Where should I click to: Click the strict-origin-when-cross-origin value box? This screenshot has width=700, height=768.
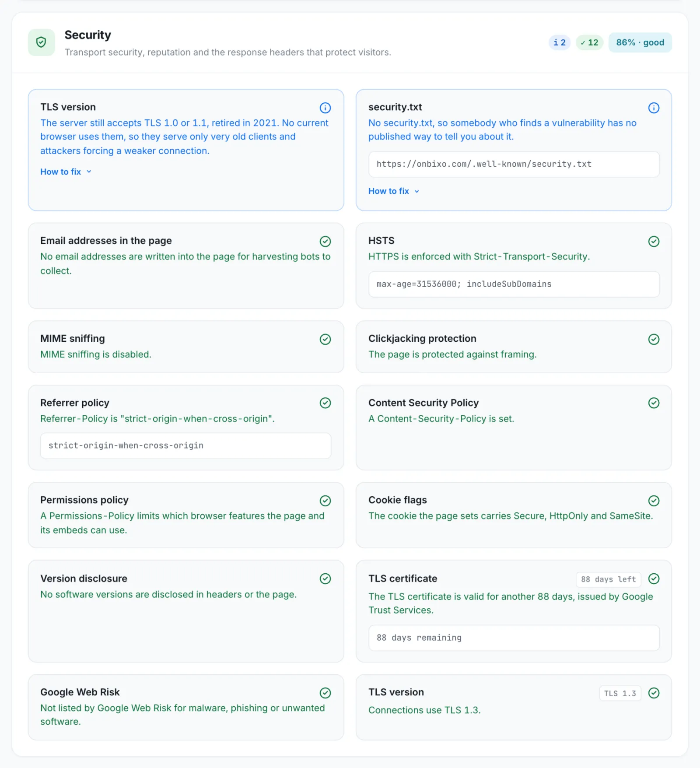(185, 446)
